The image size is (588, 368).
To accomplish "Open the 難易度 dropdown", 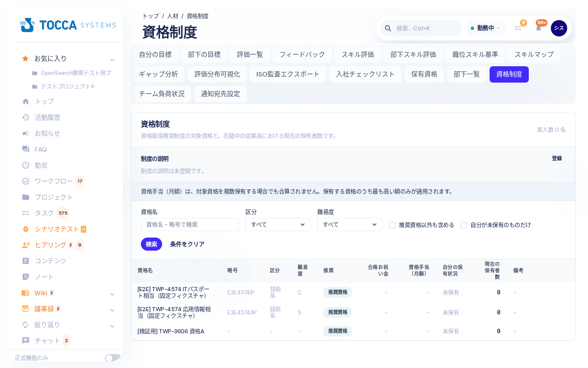I will click(350, 224).
